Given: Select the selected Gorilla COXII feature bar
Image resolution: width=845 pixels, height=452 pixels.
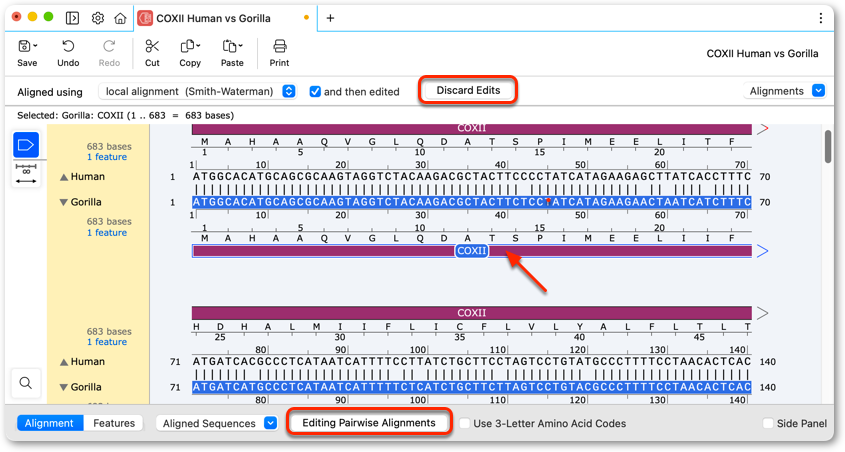Looking at the screenshot, I should [472, 251].
